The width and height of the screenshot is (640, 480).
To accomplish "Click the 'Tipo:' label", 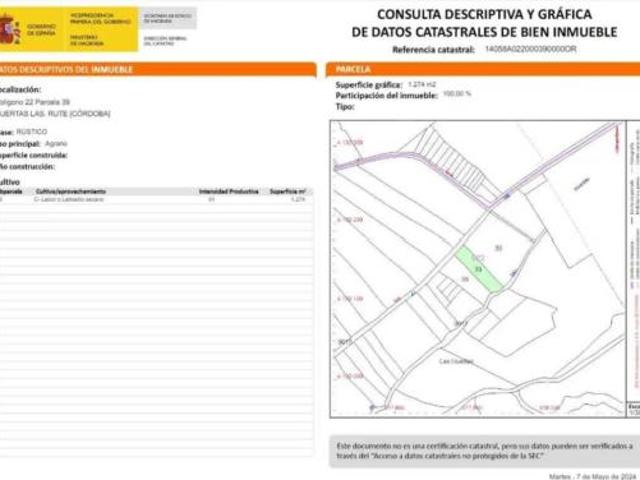I will point(345,107).
